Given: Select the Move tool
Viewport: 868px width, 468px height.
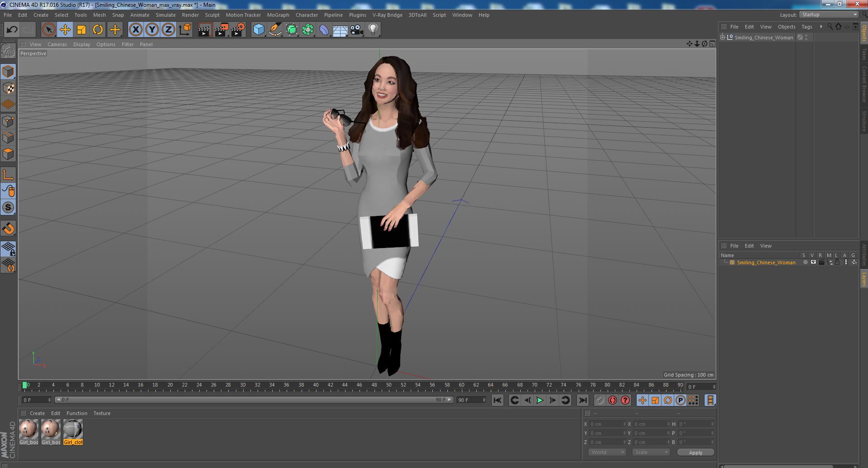Looking at the screenshot, I should click(65, 30).
